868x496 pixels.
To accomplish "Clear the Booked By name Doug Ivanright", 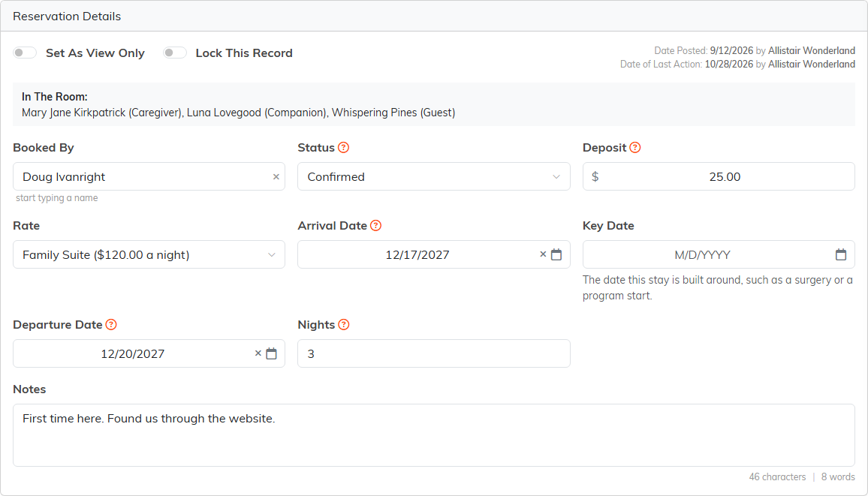I will coord(276,177).
